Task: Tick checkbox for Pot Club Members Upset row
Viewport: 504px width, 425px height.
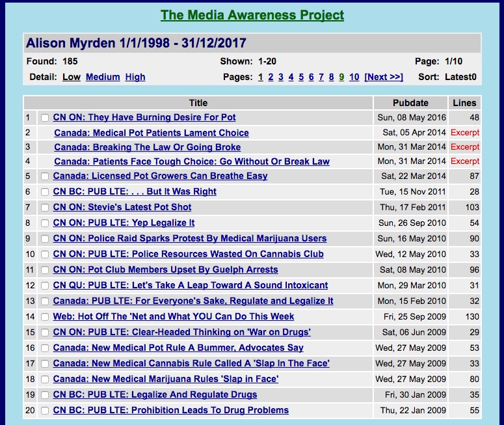Action: coord(45,270)
